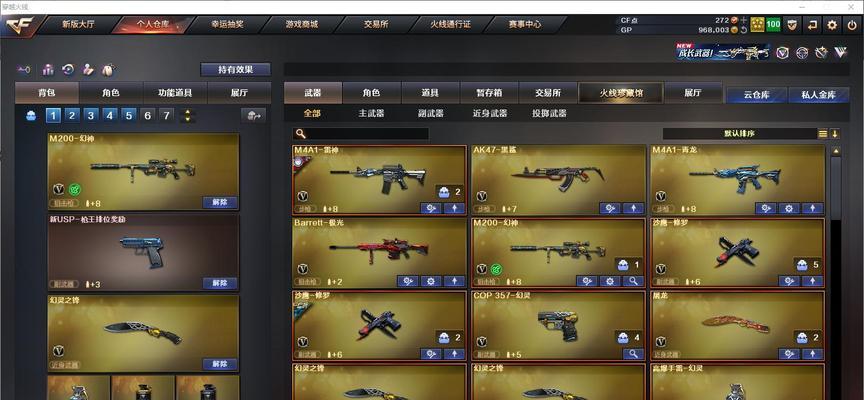The image size is (864, 400).
Task: Click the mouse icon above the backpack tabs
Action: pyautogui.click(x=108, y=70)
